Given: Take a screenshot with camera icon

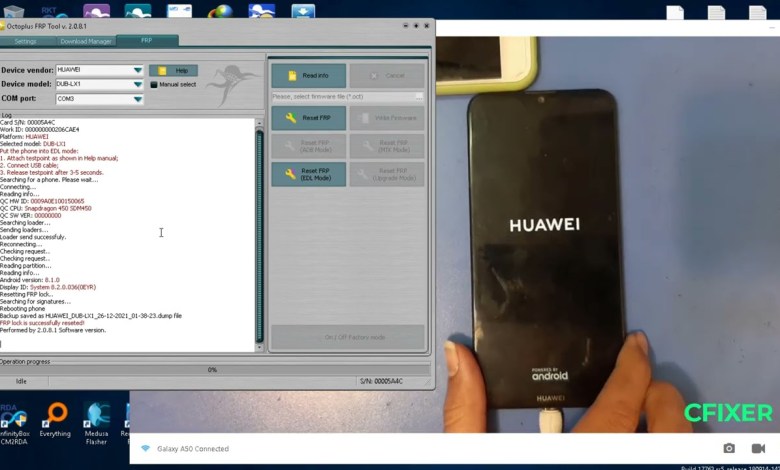Looking at the screenshot, I should pos(729,449).
